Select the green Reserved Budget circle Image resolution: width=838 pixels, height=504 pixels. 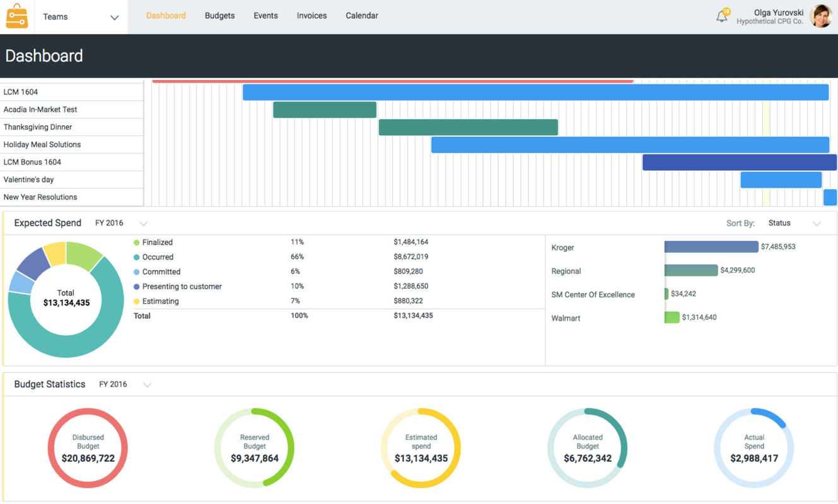pos(254,448)
